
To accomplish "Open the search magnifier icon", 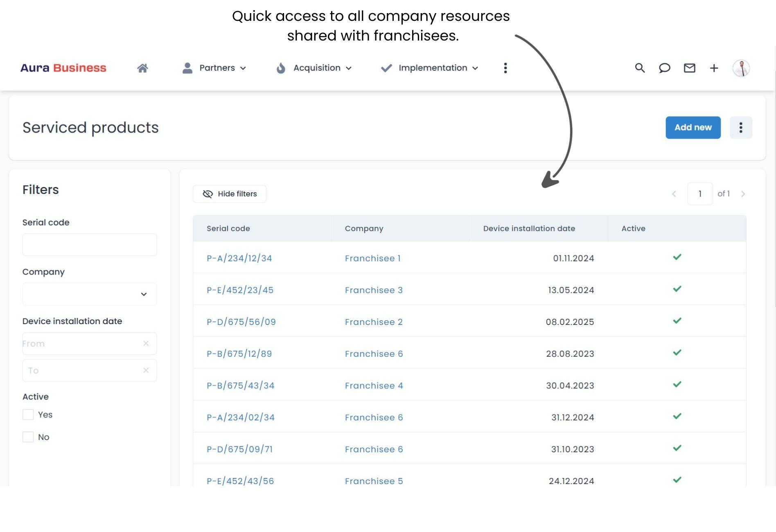I will click(x=640, y=68).
